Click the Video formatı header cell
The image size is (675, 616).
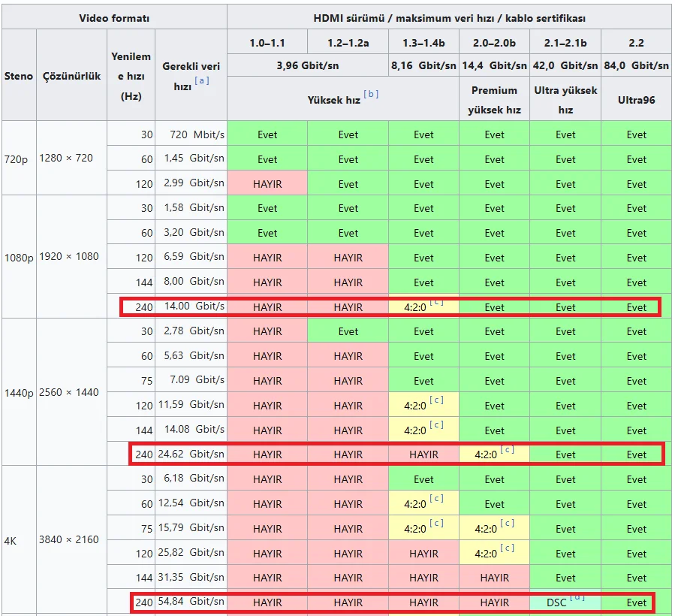(x=114, y=17)
